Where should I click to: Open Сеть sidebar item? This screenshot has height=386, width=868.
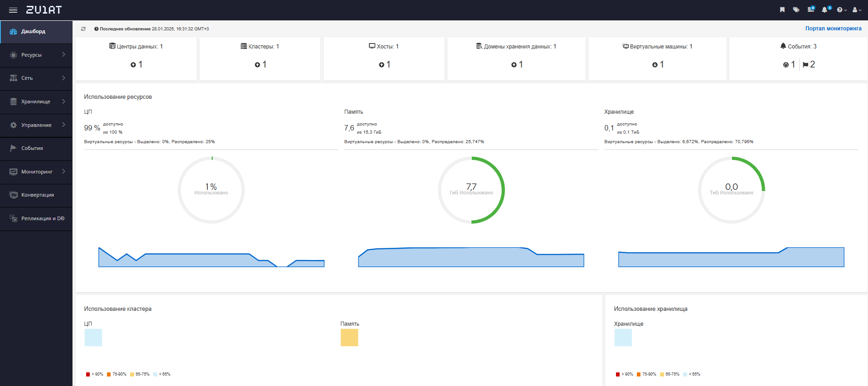pyautogui.click(x=36, y=78)
